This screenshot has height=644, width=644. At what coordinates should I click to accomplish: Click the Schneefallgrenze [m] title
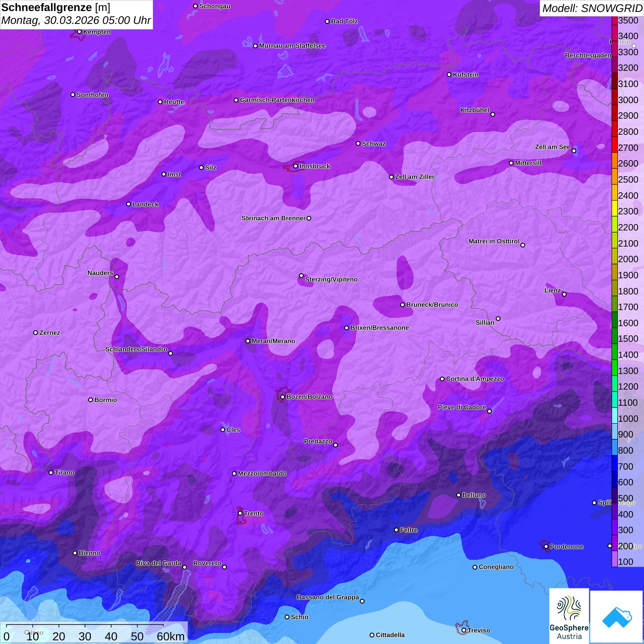[x=56, y=7]
